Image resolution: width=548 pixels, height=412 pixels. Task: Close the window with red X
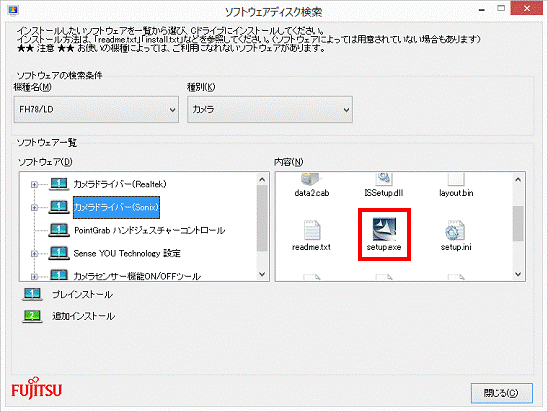tap(527, 8)
